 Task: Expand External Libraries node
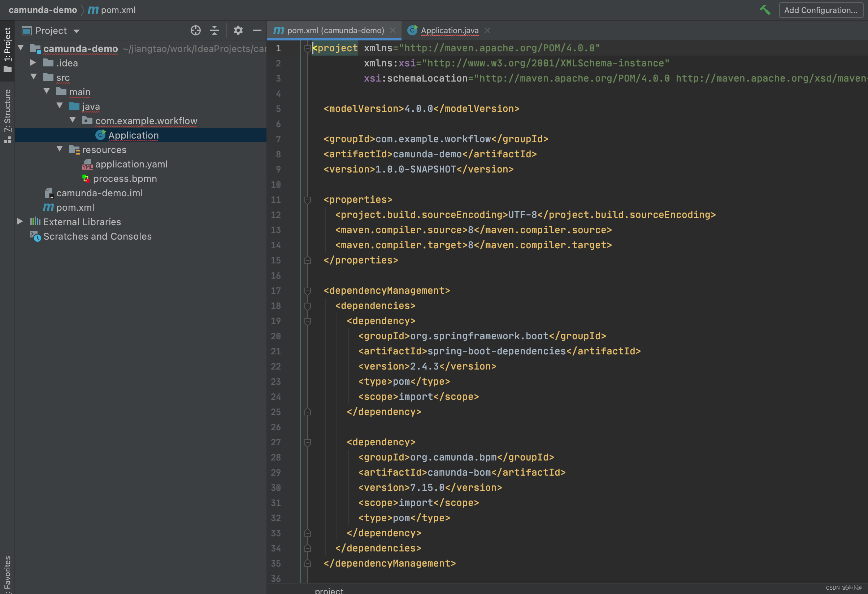pos(20,221)
